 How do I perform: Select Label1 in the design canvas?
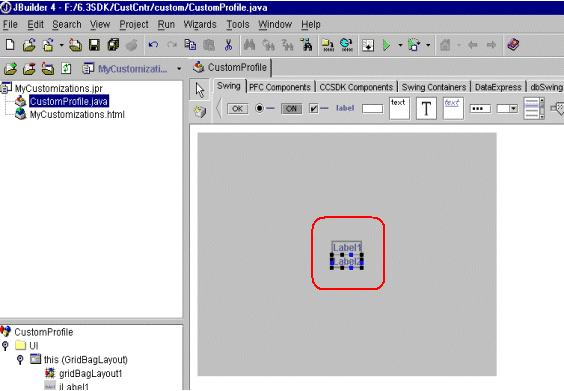coord(346,247)
